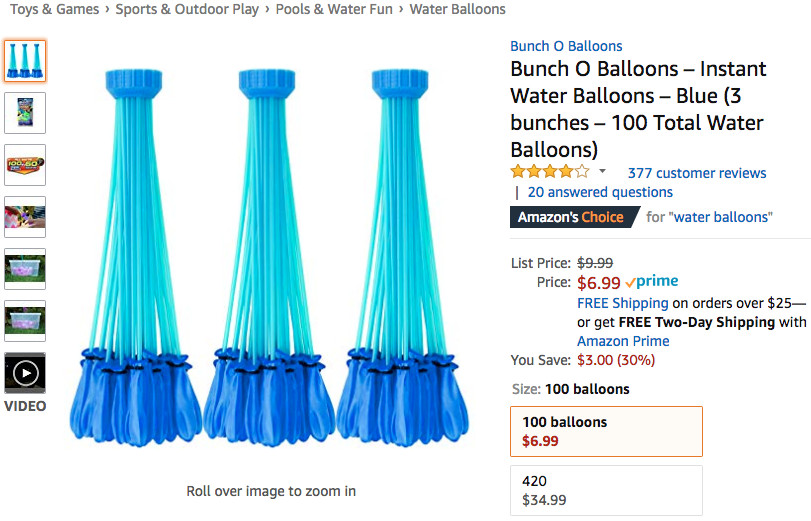This screenshot has height=521, width=811.
Task: Expand the star rating breakdown arrow
Action: click(x=602, y=172)
